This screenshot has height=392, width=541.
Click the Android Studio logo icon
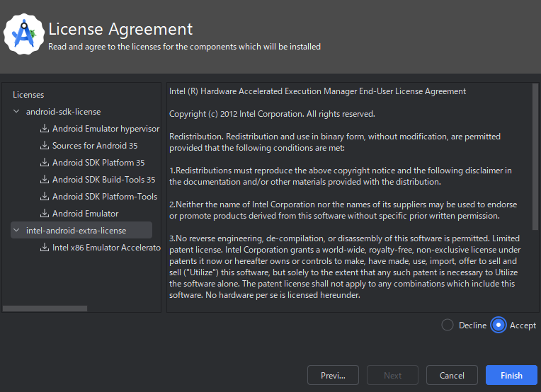point(24,34)
